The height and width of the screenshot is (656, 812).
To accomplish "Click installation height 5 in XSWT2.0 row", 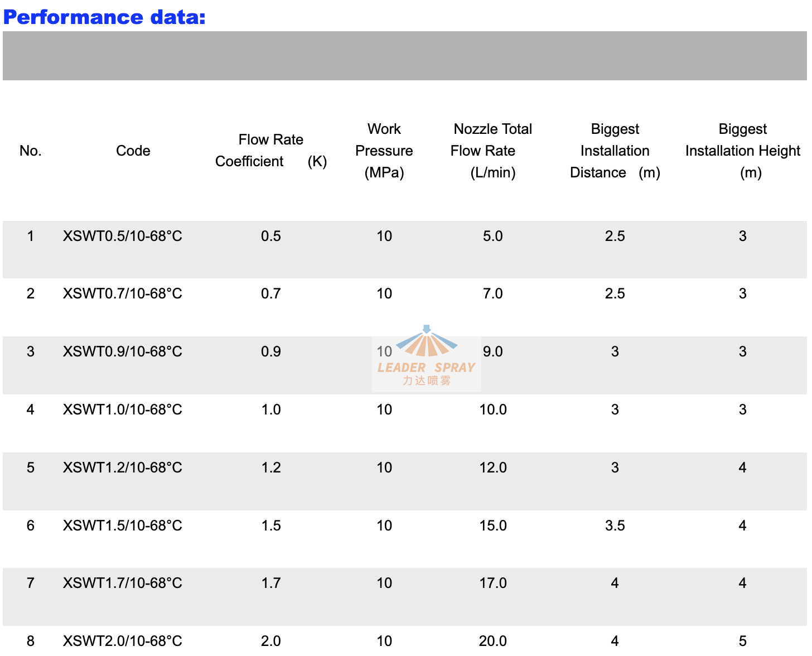I will [x=743, y=641].
